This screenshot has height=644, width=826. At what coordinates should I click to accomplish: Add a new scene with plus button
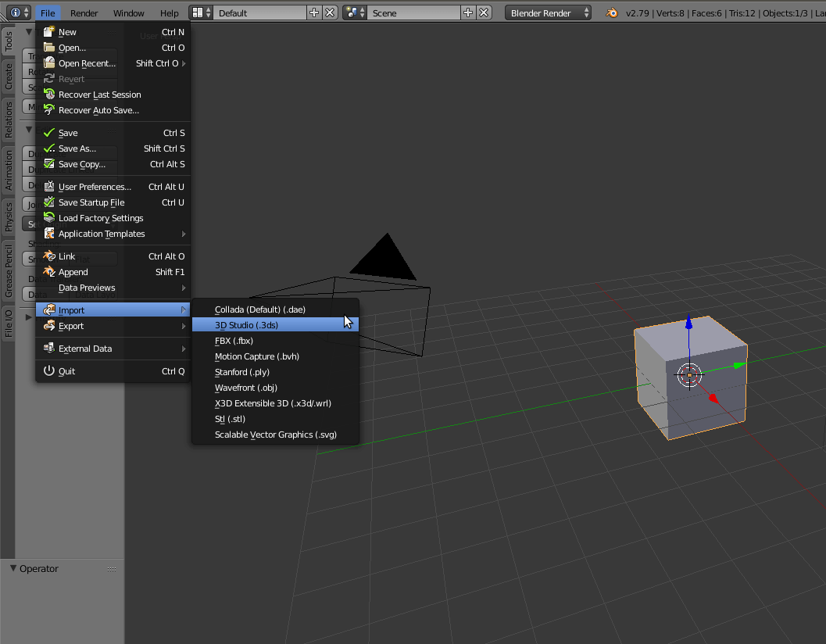468,13
